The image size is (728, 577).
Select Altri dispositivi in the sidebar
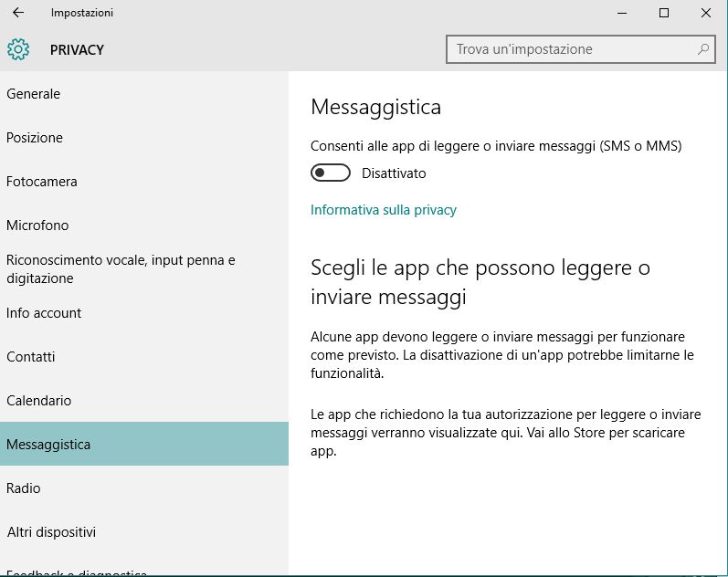tap(51, 532)
